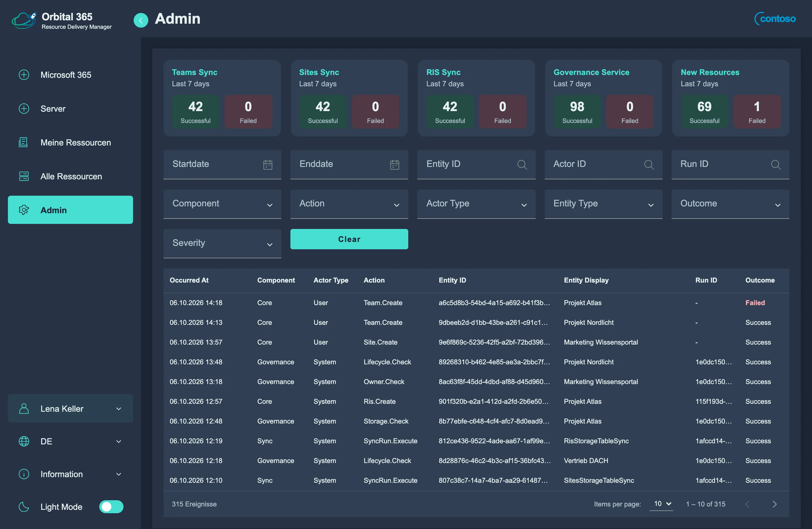Click the user profile icon for Lena Keller
Viewport: 812px width, 529px height.
click(x=24, y=409)
